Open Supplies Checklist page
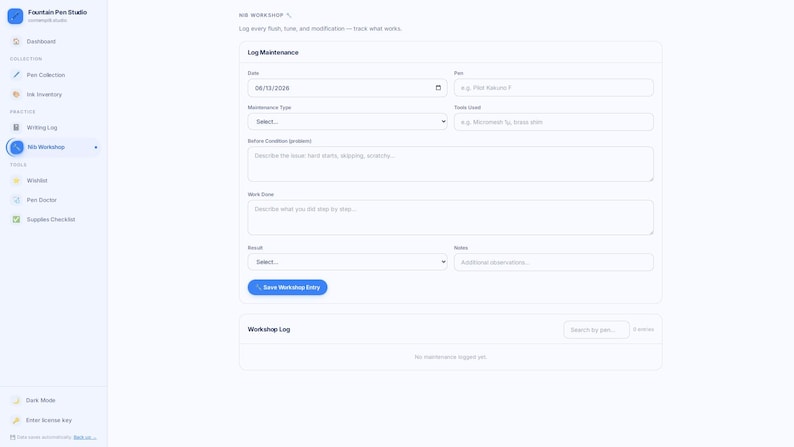This screenshot has width=794, height=447. click(x=53, y=220)
